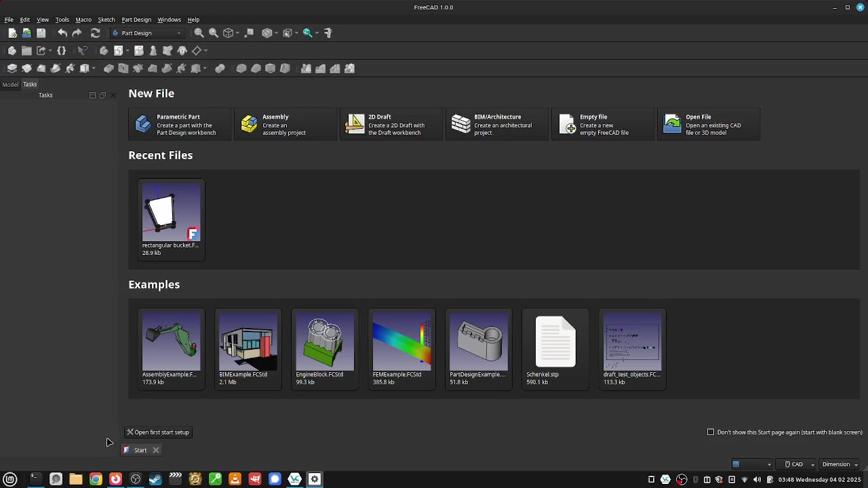This screenshot has width=868, height=488.
Task: Select the Hole tool icon
Action: pos(123,68)
